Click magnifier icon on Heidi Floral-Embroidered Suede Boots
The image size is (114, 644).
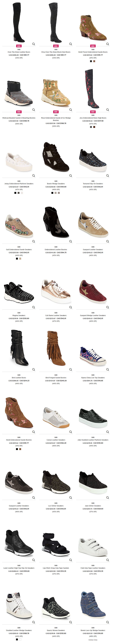point(108,44)
